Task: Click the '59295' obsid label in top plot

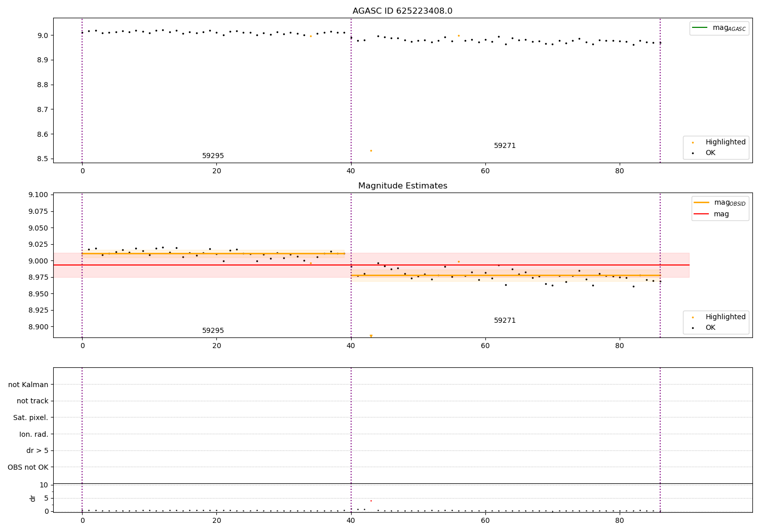Action: click(x=213, y=156)
